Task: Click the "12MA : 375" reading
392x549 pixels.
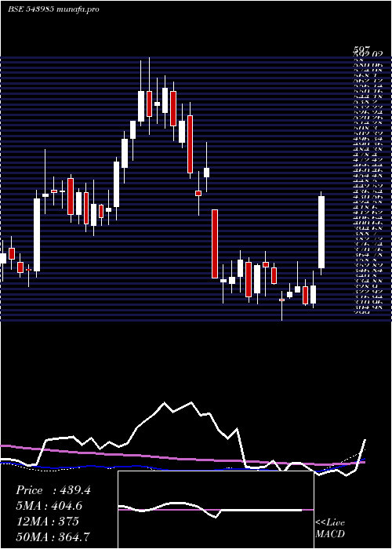Action: (47, 522)
